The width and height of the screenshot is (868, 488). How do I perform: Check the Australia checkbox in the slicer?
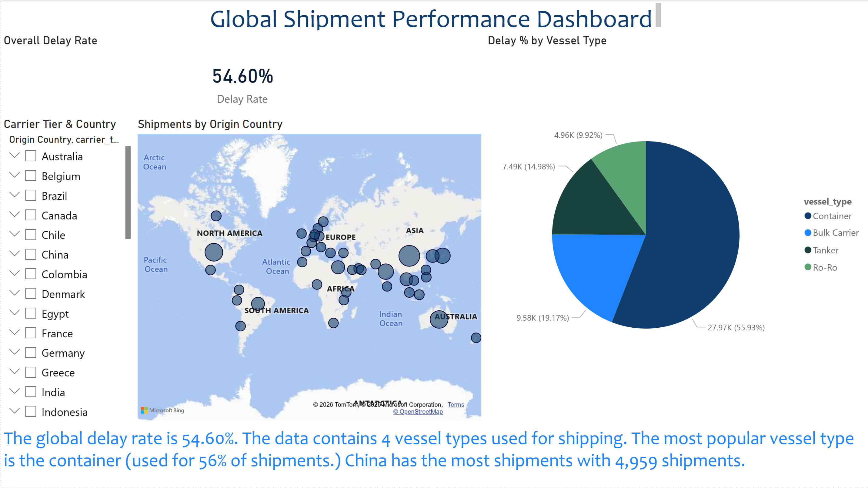pos(31,156)
